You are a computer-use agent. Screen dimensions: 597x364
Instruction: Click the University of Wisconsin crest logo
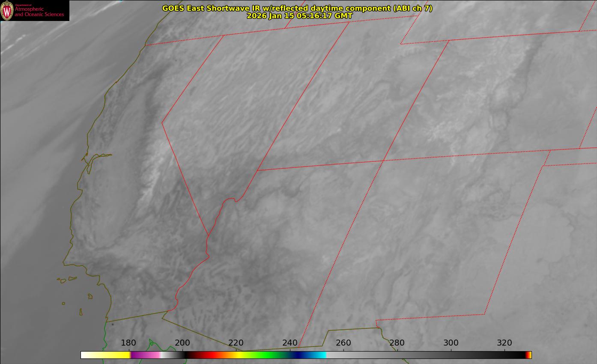coord(7,10)
